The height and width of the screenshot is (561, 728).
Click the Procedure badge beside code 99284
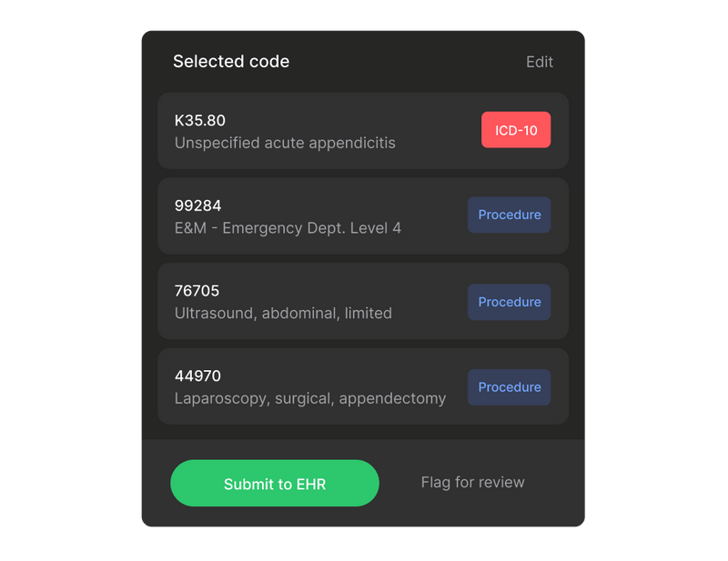coord(509,215)
